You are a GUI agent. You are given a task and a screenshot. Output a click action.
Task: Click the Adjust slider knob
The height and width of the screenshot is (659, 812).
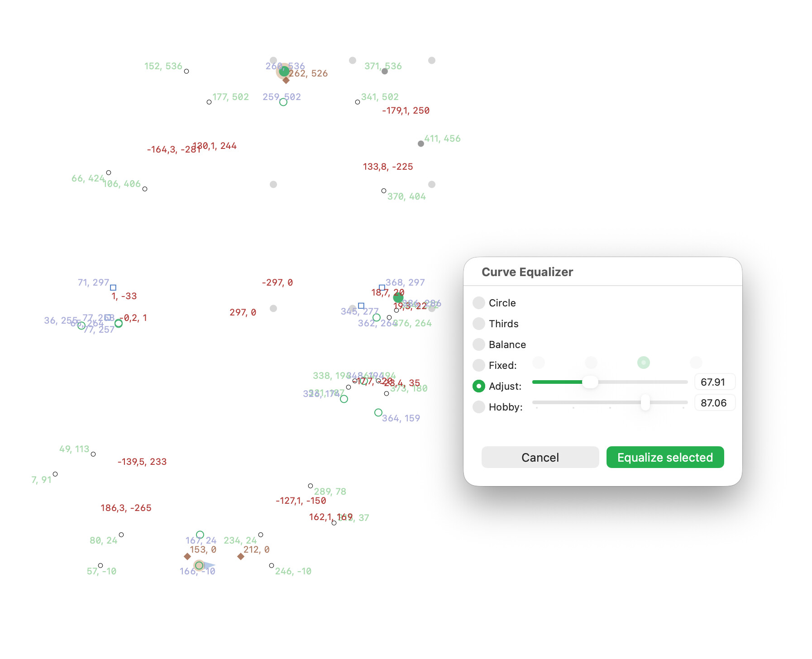point(590,382)
